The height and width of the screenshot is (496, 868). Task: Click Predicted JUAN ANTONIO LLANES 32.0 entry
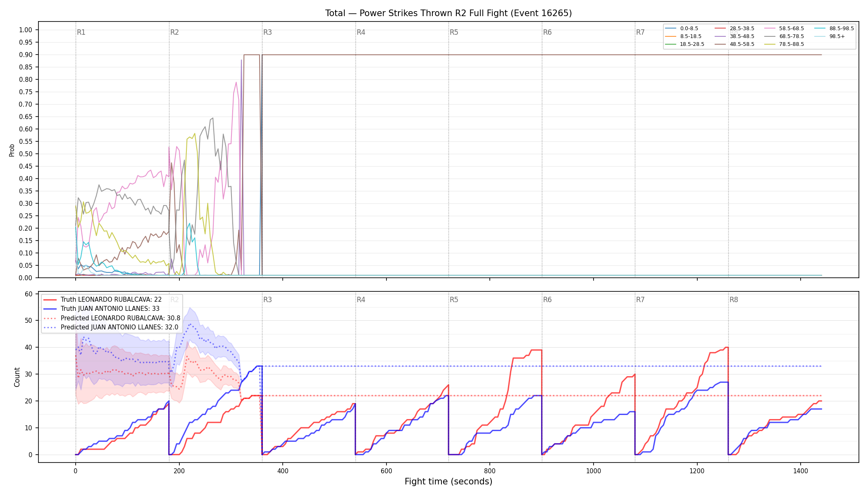[x=111, y=327]
